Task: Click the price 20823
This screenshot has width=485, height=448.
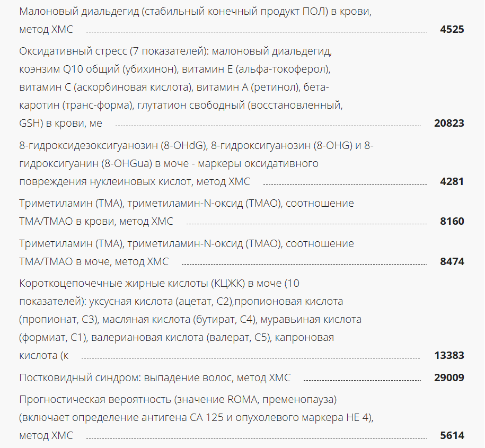Action: click(x=449, y=123)
